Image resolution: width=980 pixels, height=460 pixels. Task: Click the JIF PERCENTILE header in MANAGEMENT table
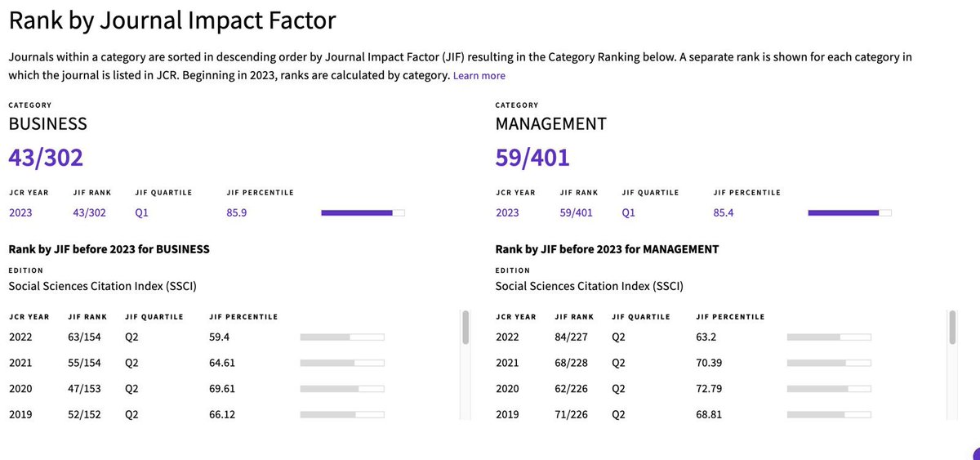[730, 317]
